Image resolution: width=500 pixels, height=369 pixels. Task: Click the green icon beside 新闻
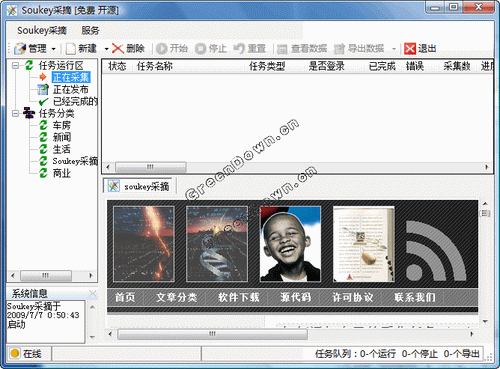[43, 137]
